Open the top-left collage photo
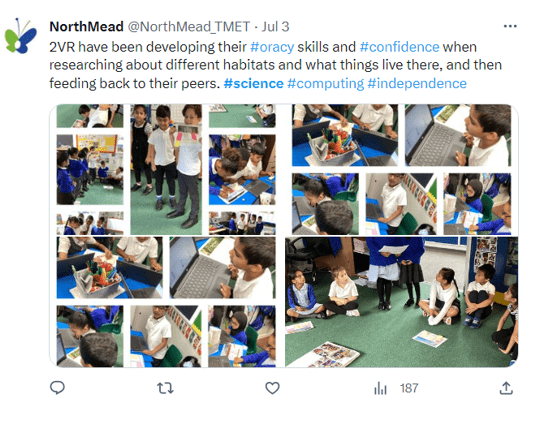The image size is (552, 433). (x=166, y=169)
